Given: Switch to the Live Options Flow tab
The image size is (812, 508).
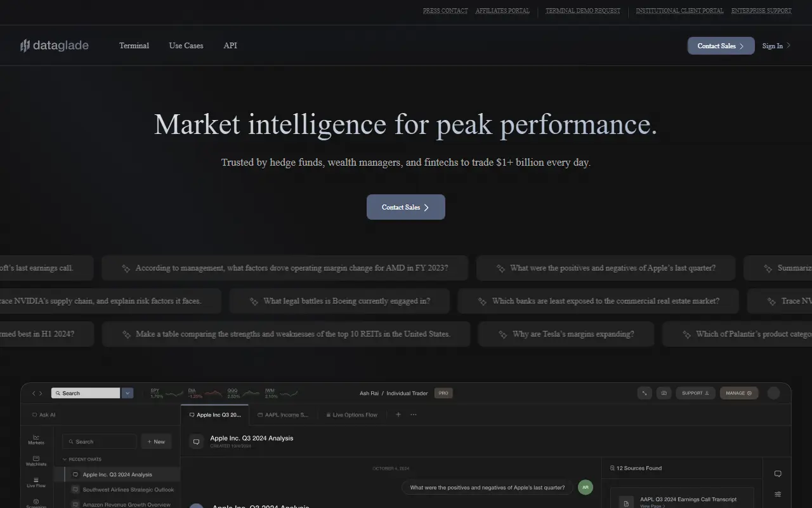Looking at the screenshot, I should coord(351,415).
